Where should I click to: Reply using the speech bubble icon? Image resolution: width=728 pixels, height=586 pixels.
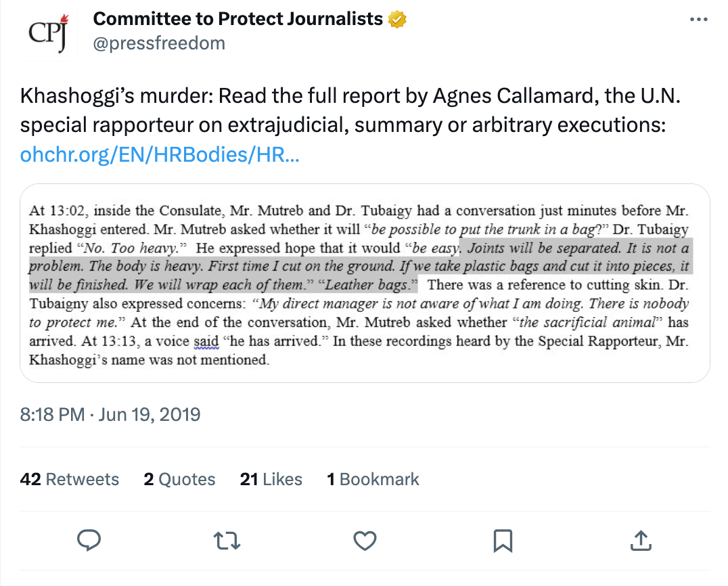(89, 540)
